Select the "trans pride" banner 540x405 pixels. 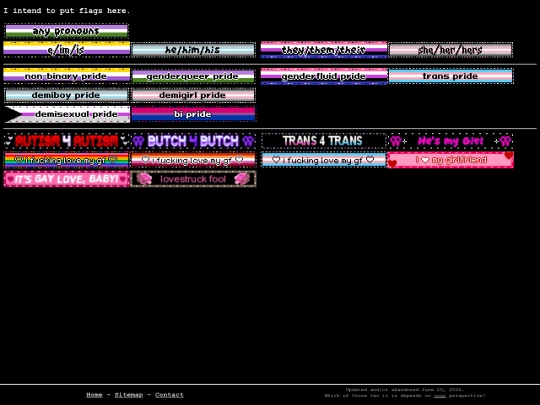click(450, 76)
